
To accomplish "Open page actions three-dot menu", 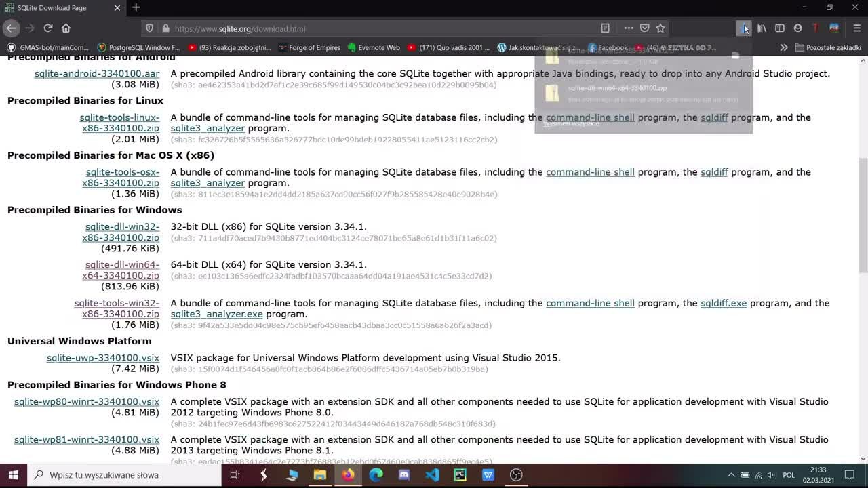I will [629, 28].
